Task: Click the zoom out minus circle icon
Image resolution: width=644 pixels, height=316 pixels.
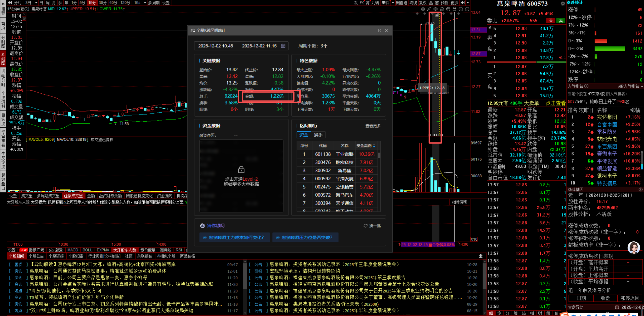Action: (467, 9)
